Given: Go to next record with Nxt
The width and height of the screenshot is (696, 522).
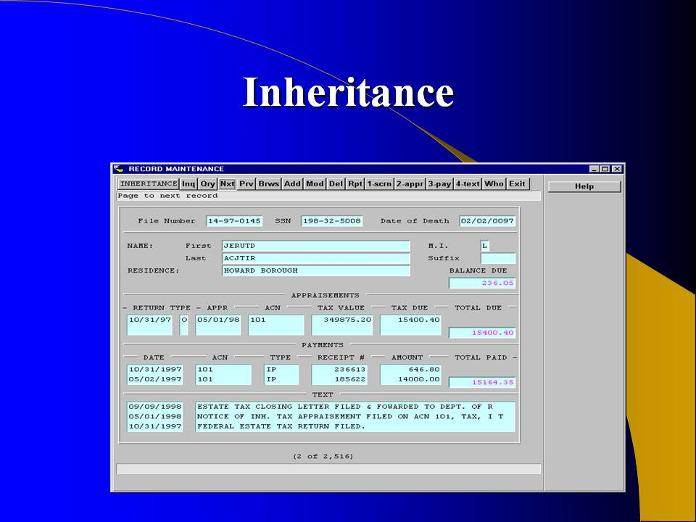Looking at the screenshot, I should click(x=228, y=184).
